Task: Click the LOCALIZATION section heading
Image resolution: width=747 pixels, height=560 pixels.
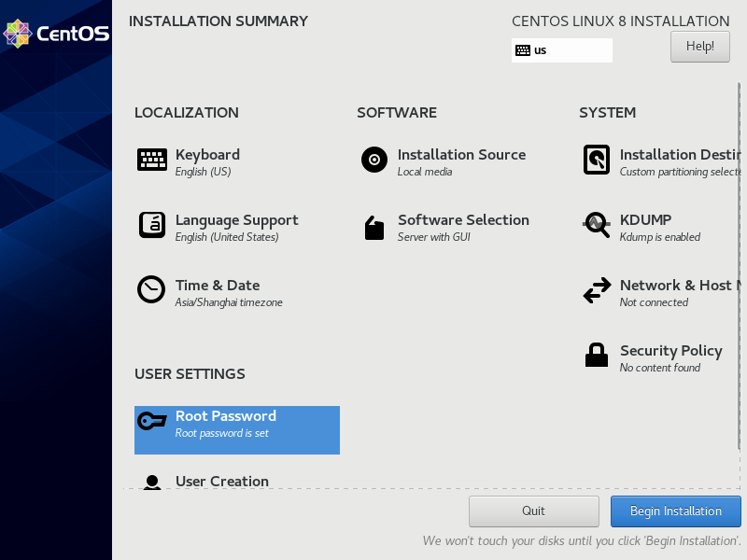Action: 187,113
